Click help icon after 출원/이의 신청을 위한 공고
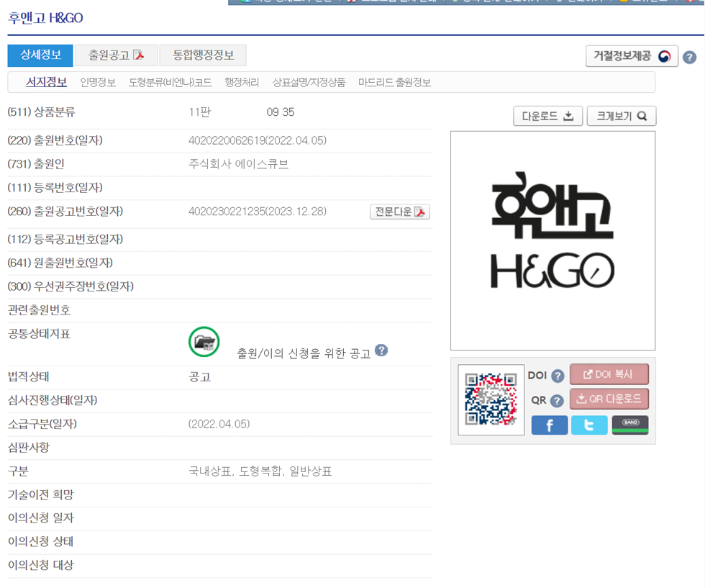The height and width of the screenshot is (588, 705). [x=381, y=350]
